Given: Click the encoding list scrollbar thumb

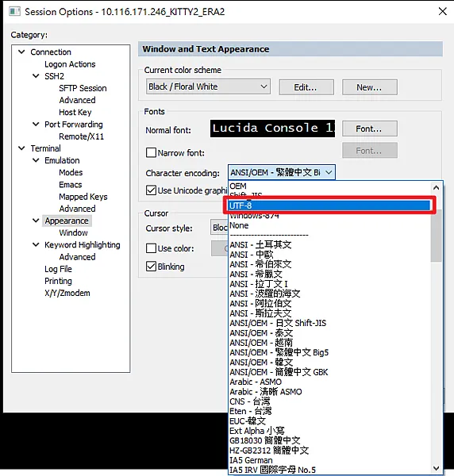Looking at the screenshot, I should coord(436,236).
